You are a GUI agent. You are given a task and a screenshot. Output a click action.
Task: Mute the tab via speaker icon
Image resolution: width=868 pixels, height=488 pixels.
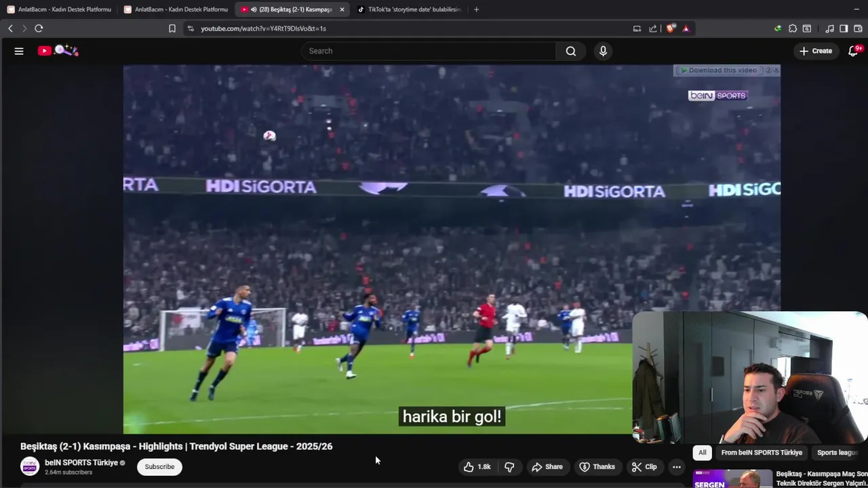(x=253, y=9)
